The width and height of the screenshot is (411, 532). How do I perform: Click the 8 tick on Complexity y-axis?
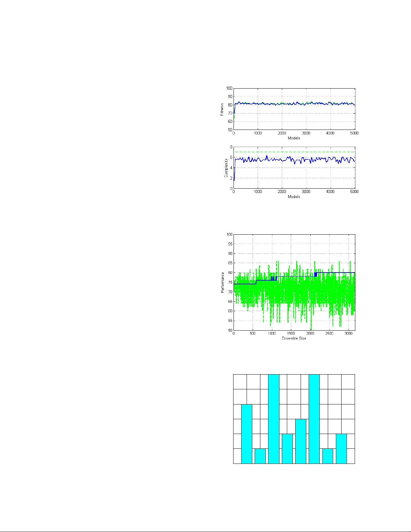231,147
